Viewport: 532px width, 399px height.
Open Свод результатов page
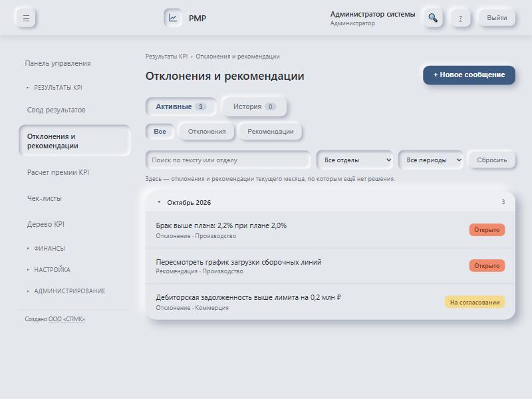click(x=57, y=110)
